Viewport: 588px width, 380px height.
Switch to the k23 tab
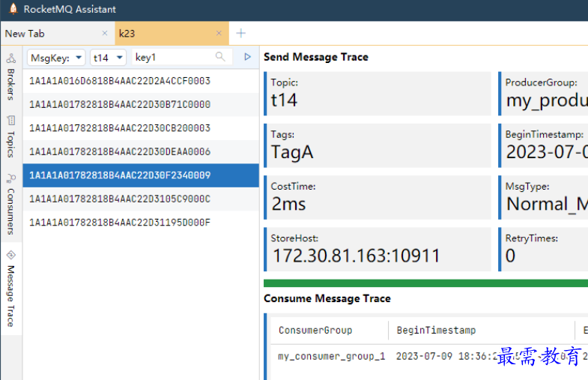(172, 34)
